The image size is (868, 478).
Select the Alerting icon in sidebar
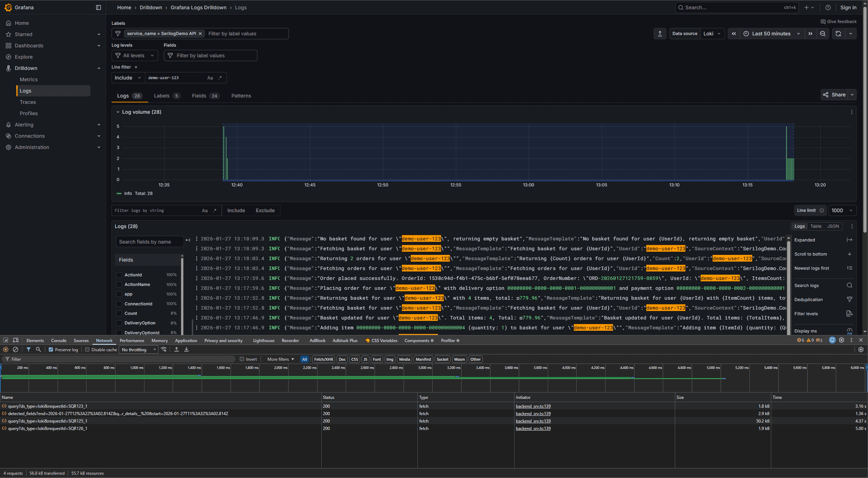tap(8, 125)
